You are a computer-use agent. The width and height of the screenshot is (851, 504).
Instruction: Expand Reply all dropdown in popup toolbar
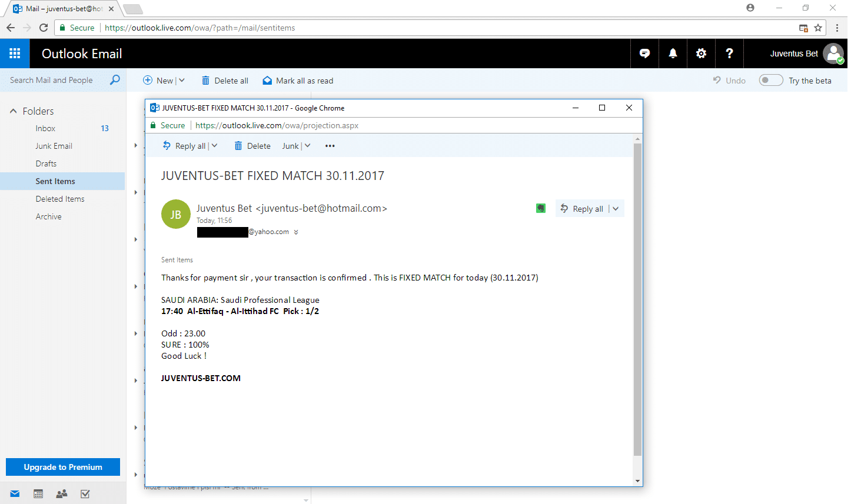[214, 146]
